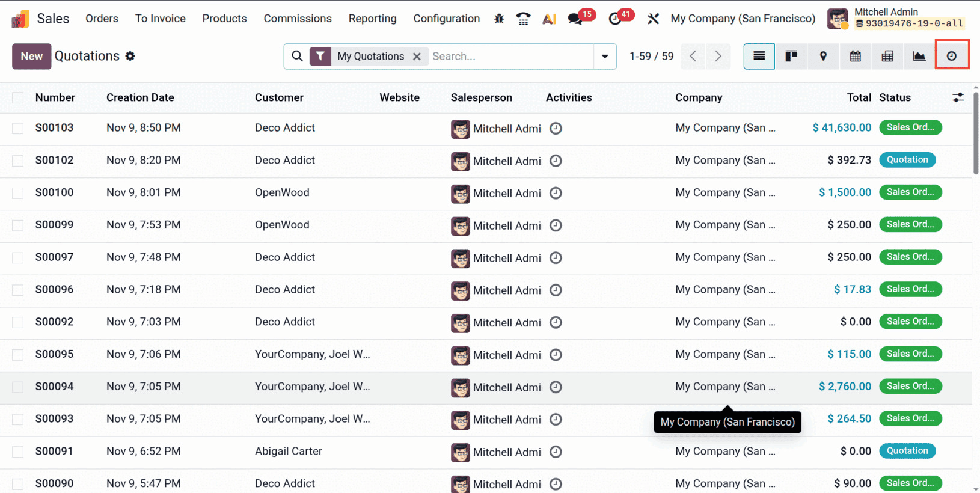Image resolution: width=980 pixels, height=493 pixels.
Task: Select all rows with the header checkbox
Action: tap(17, 97)
